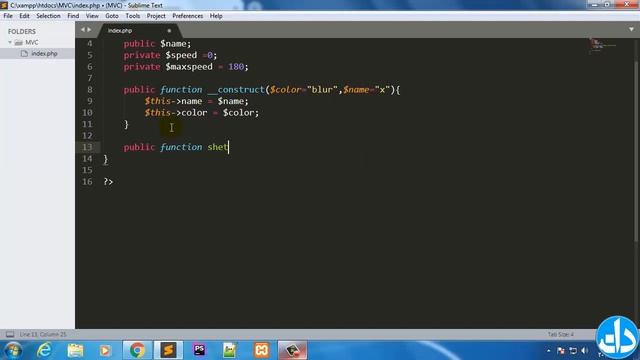640x360 pixels.
Task: Open the Tools menu
Action: point(133,16)
